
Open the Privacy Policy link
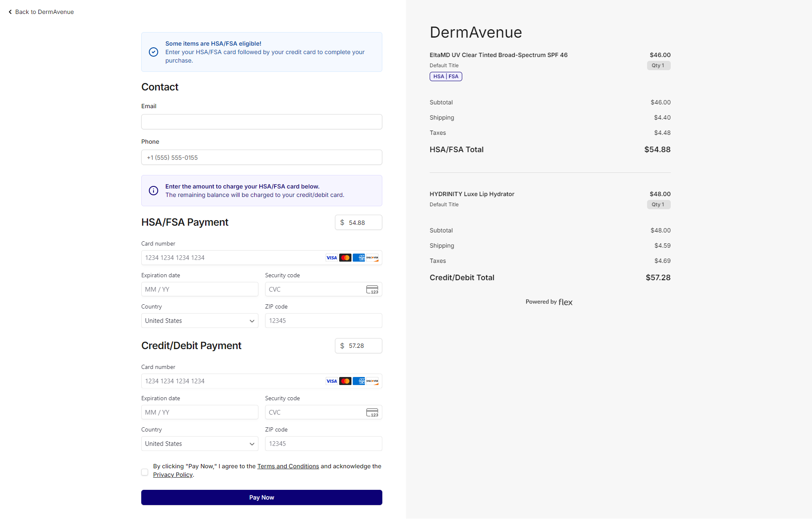click(x=173, y=475)
